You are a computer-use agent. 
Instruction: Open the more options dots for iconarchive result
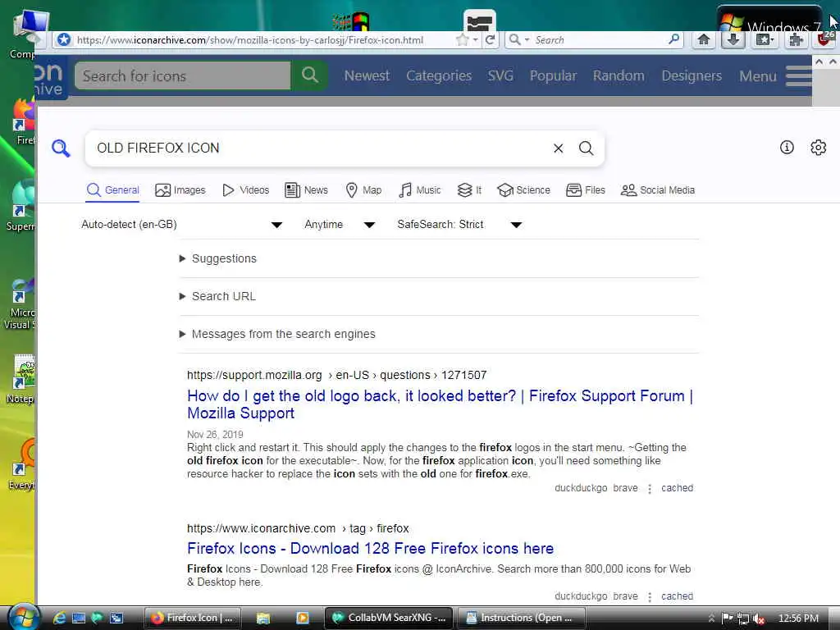tap(650, 597)
